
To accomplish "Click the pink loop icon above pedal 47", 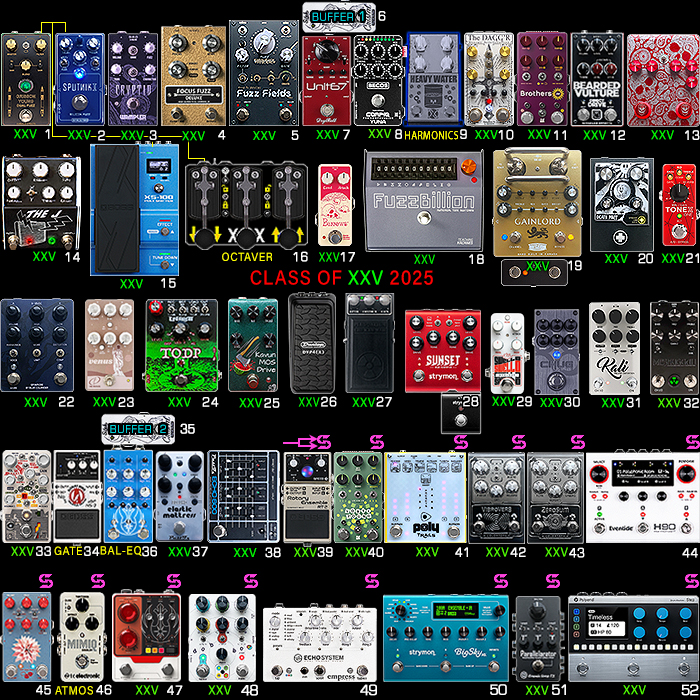I will 174,581.
